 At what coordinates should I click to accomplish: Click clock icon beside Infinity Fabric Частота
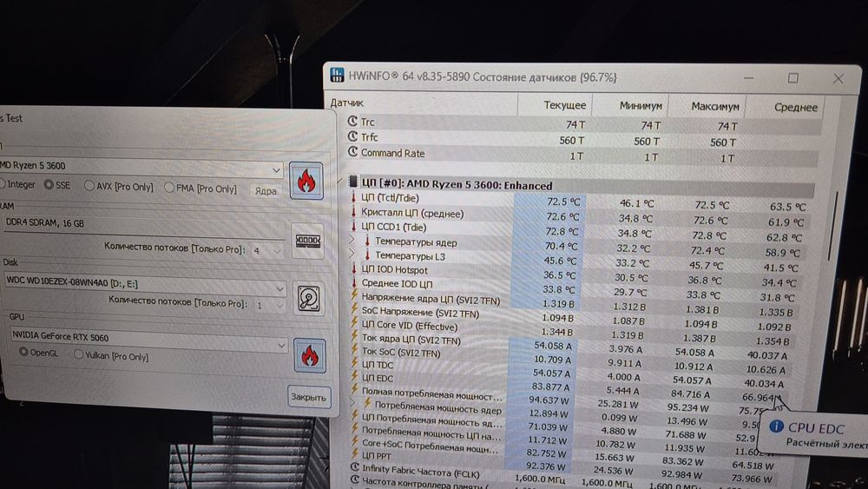(355, 467)
